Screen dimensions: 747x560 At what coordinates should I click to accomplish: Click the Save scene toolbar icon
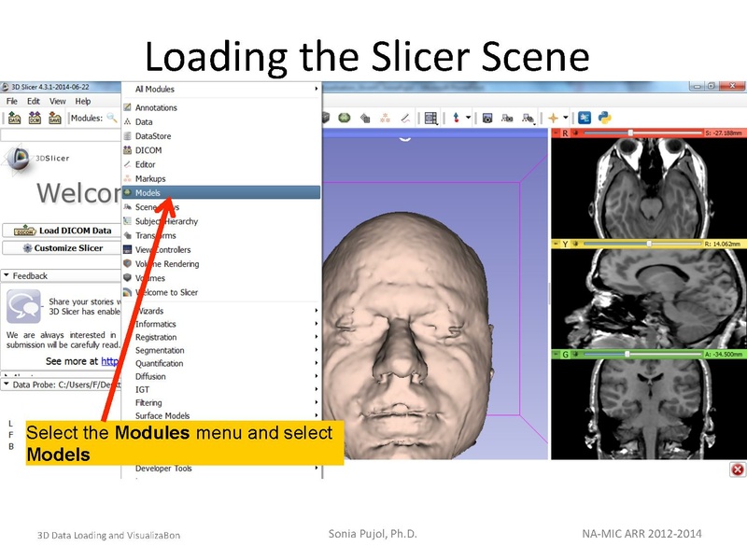[55, 118]
